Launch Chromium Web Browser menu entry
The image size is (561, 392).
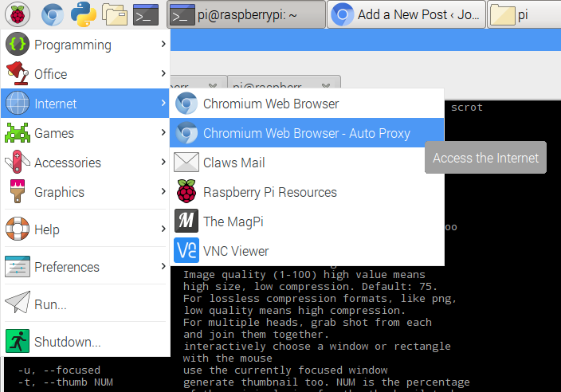pyautogui.click(x=307, y=104)
